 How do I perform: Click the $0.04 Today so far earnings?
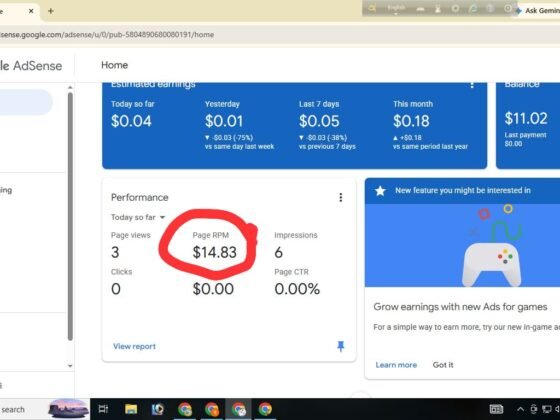(x=131, y=121)
